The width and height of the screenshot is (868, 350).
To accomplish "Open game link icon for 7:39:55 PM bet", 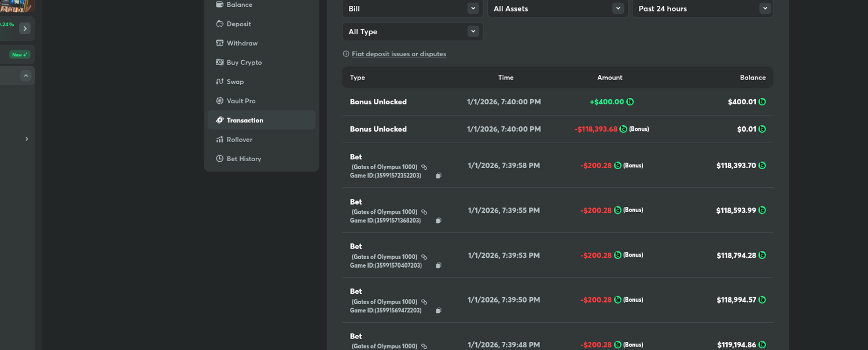I will click(x=424, y=212).
